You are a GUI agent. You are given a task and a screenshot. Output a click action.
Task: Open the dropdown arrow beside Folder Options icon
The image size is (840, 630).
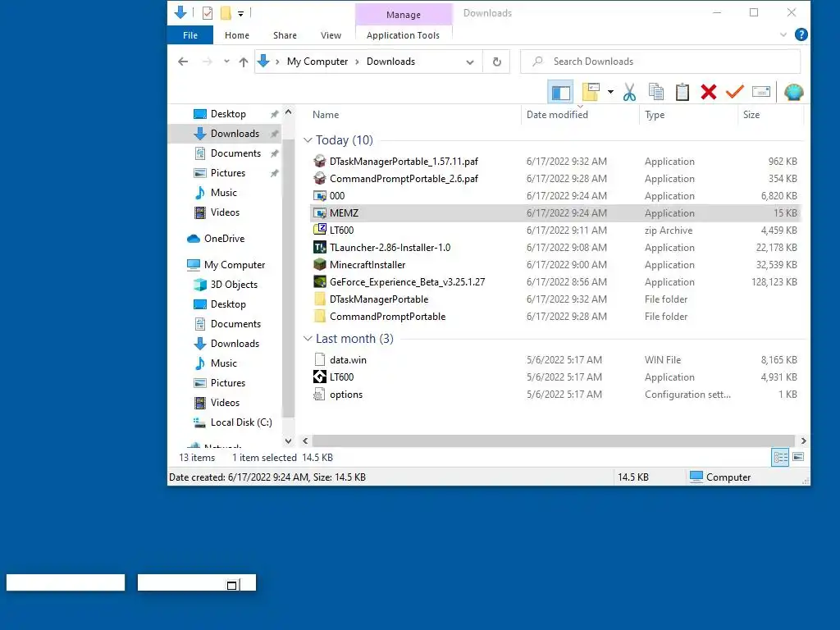click(610, 92)
